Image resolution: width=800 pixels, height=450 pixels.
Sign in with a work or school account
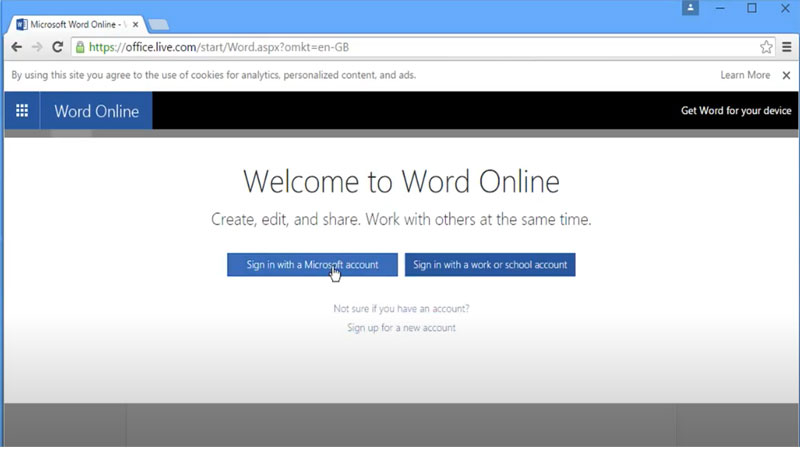point(490,265)
